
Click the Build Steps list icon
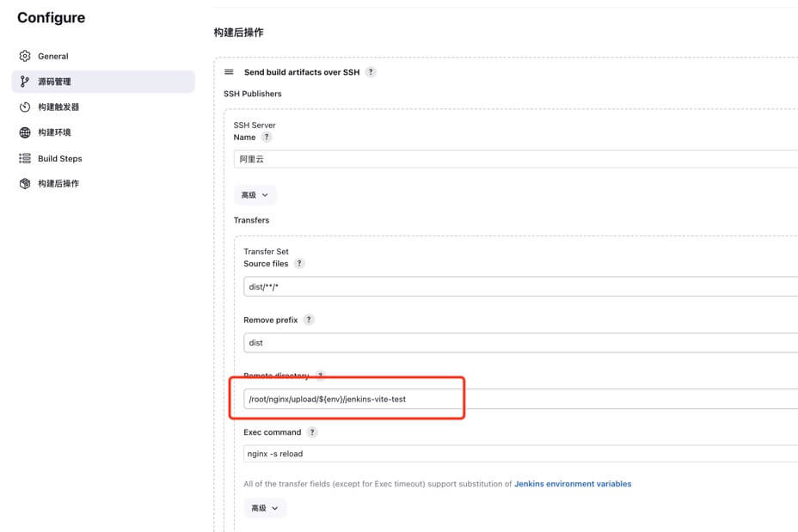(x=25, y=158)
